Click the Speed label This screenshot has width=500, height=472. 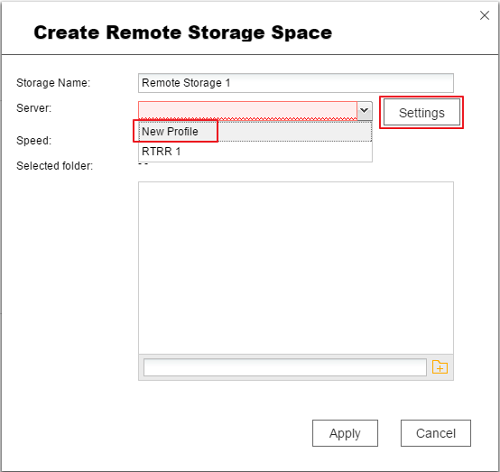pyautogui.click(x=34, y=140)
